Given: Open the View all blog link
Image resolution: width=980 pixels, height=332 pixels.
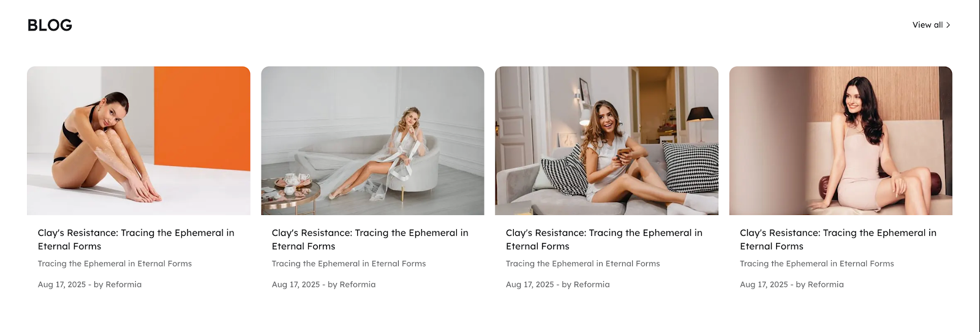Looking at the screenshot, I should 931,25.
